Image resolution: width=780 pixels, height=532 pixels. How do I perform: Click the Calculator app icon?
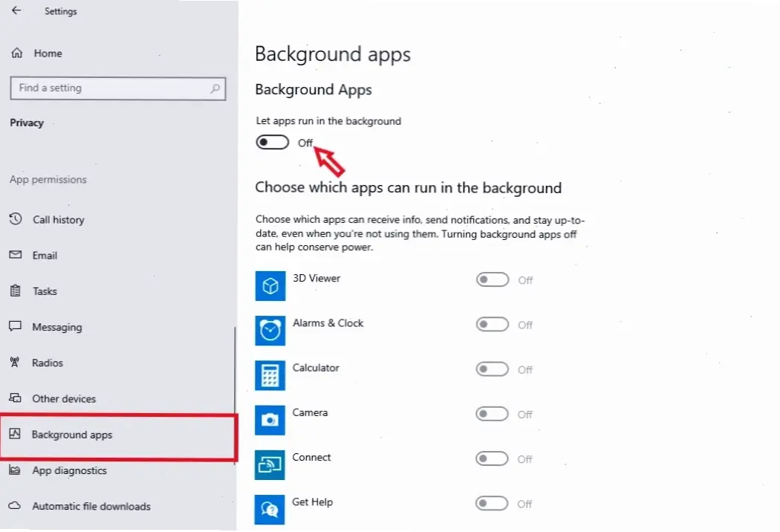(x=270, y=375)
